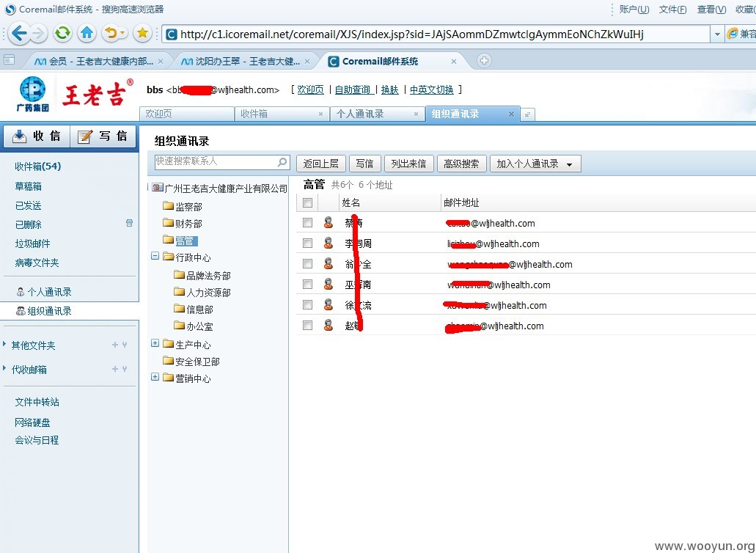Click plus icon next to 代收邮箱

coord(114,369)
